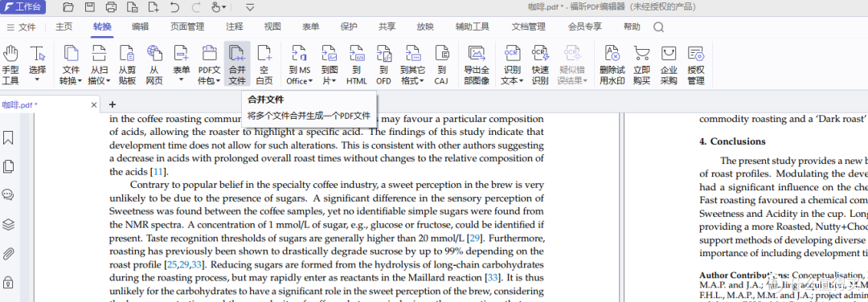Screen dimensions: 868x302
Task: Create PDF from Web Page (从网页)
Action: coord(154,65)
